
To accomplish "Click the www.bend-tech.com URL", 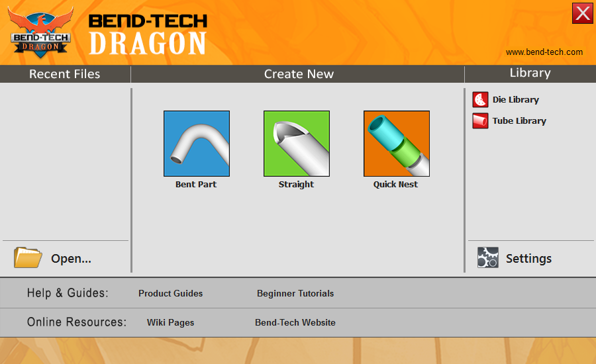I will click(x=544, y=52).
